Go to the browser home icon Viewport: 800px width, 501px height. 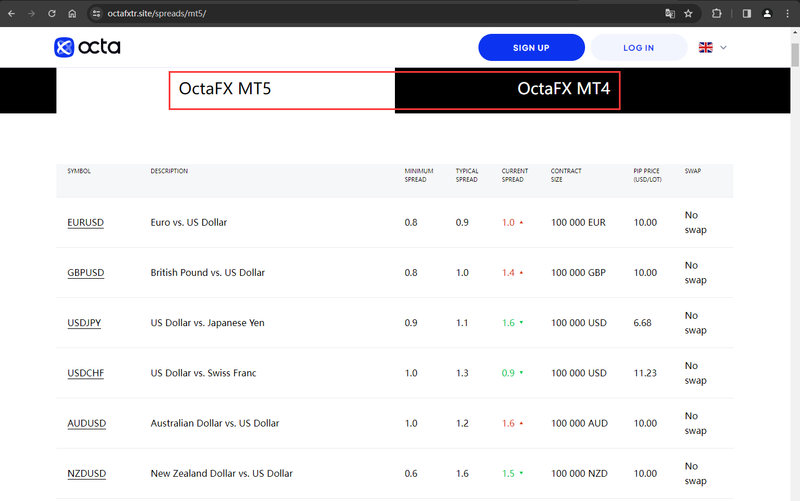coord(72,14)
